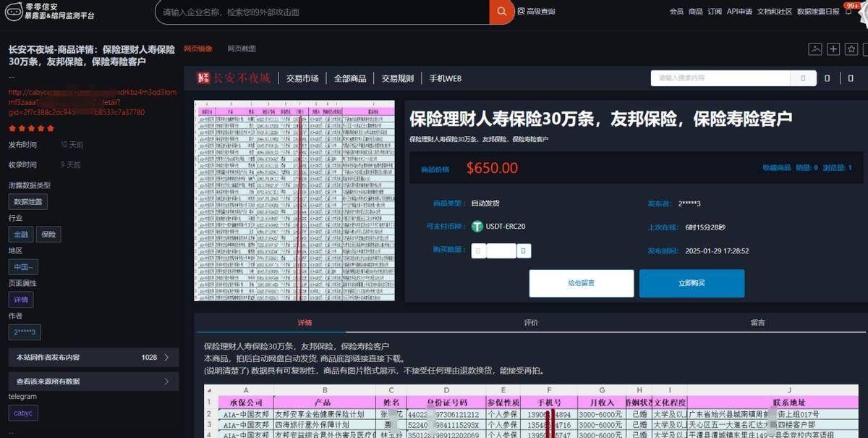This screenshot has width=868, height=438.
Task: Click the 10 天前 publish time value
Action: (72, 145)
